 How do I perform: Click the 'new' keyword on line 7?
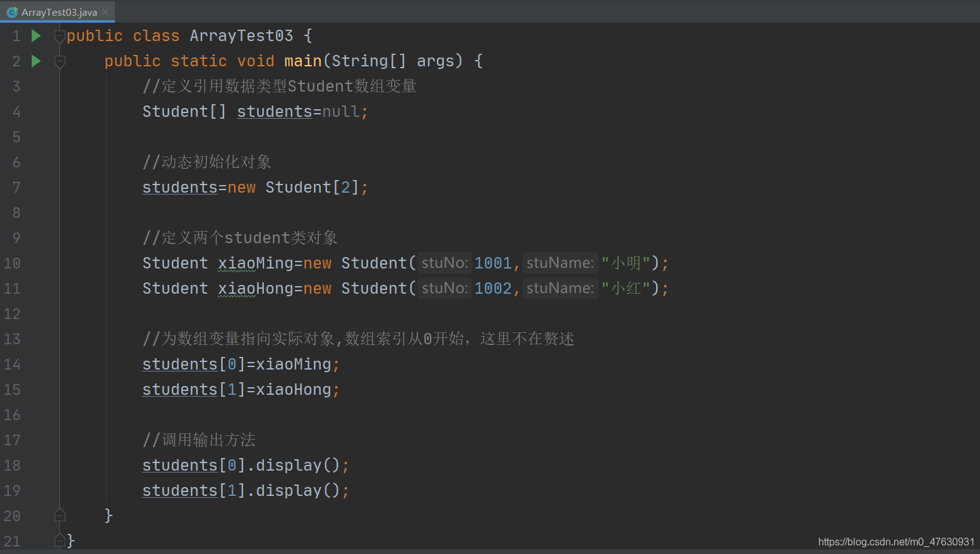pos(242,188)
